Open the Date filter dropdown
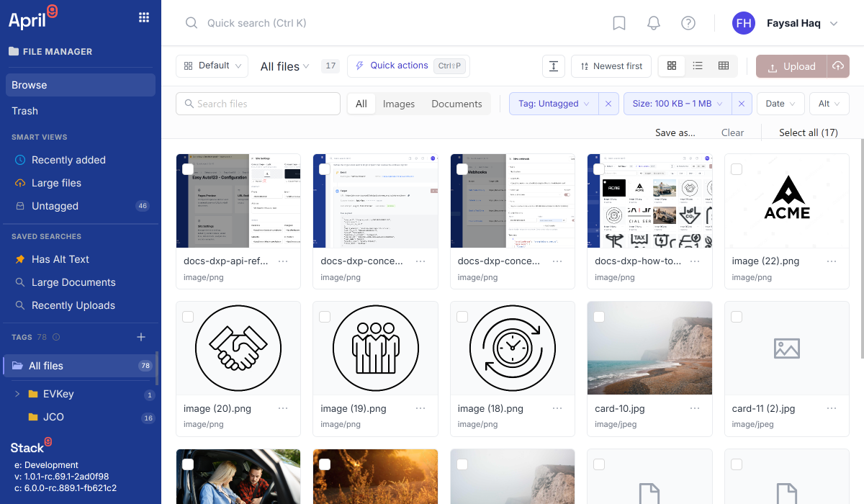The height and width of the screenshot is (504, 864). coord(780,104)
